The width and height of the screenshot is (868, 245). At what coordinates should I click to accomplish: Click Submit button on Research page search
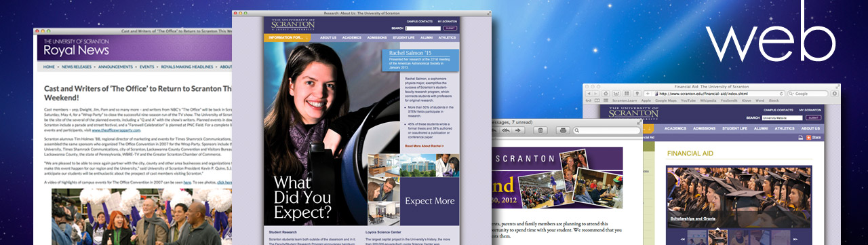click(x=450, y=28)
